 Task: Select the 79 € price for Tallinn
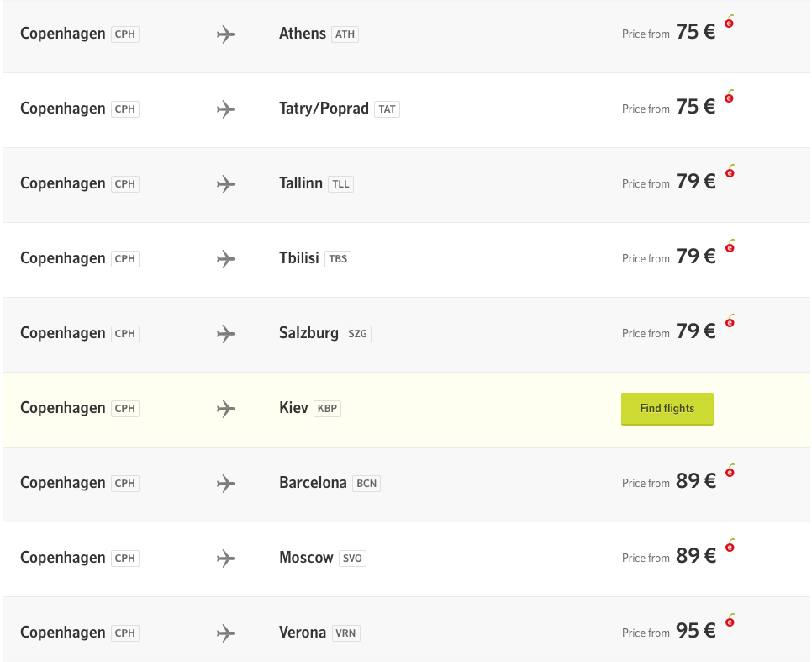695,183
